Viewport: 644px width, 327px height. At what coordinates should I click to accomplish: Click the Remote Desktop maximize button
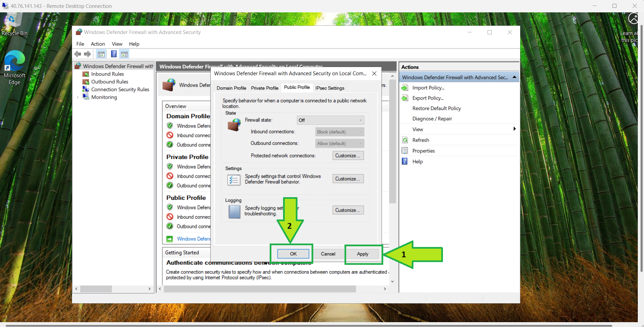[x=614, y=6]
